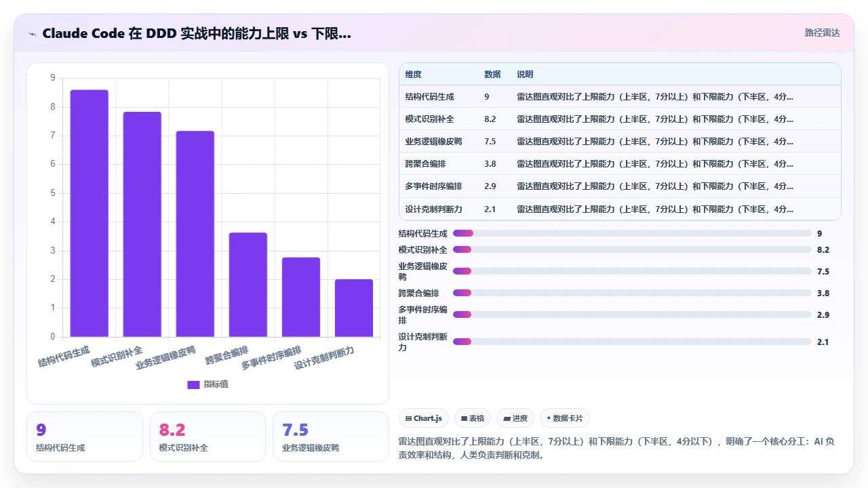Click the 业务逻辑橡皮鸭 progress bar
Image resolution: width=868 pixels, height=488 pixels.
(x=632, y=271)
